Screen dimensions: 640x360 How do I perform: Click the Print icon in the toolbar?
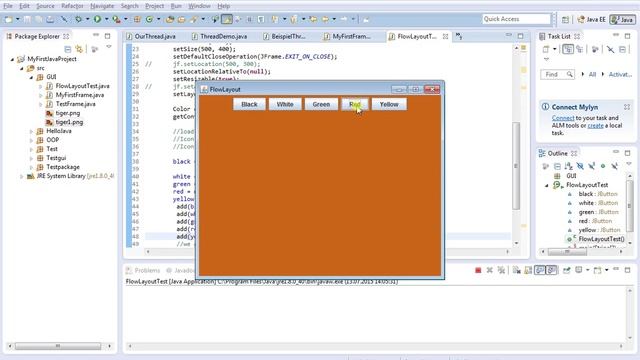50,19
